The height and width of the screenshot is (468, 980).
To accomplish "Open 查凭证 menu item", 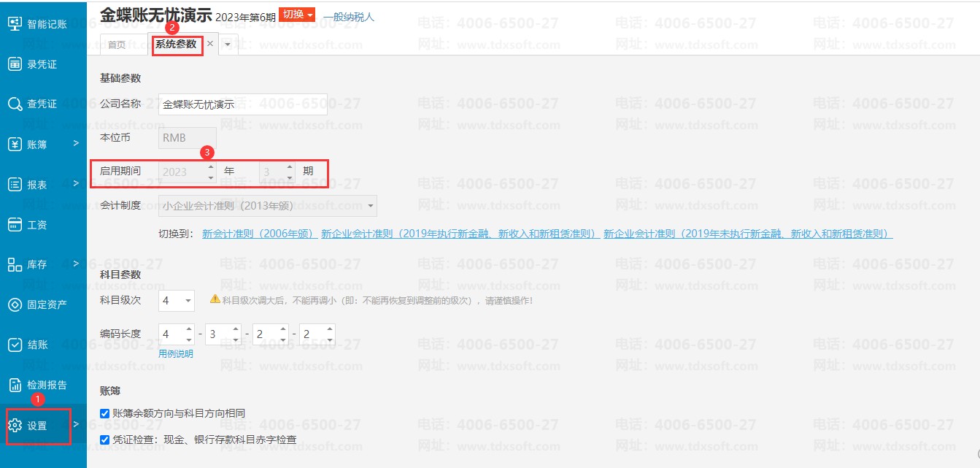I will [x=42, y=104].
